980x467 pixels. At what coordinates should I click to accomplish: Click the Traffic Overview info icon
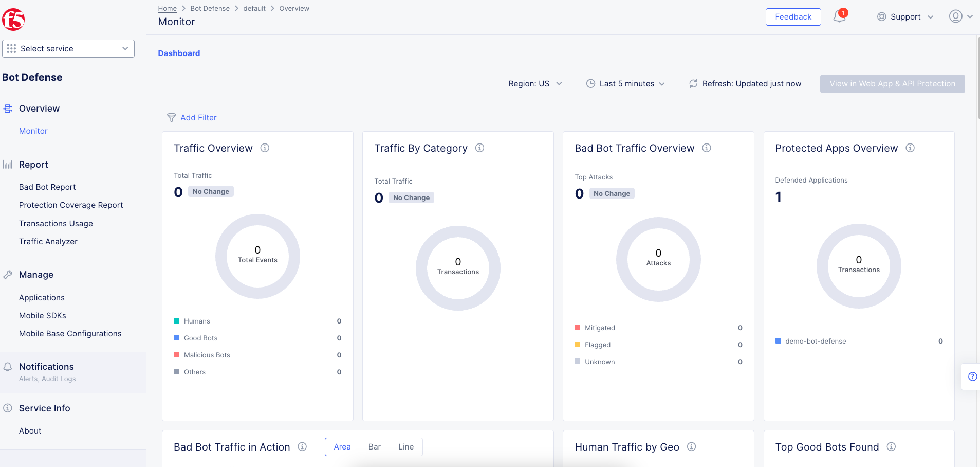(x=265, y=148)
